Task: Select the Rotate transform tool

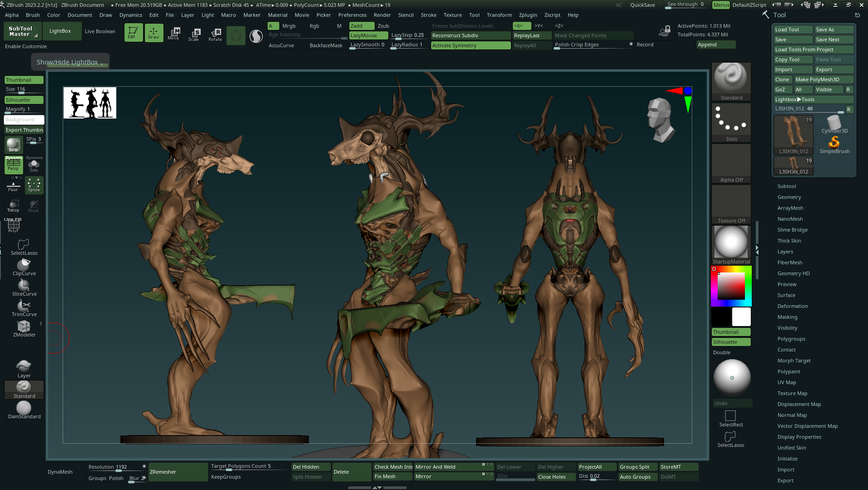Action: click(215, 34)
